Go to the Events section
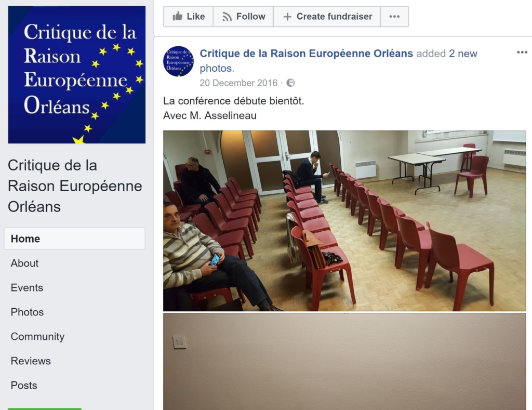This screenshot has width=532, height=410. point(27,287)
